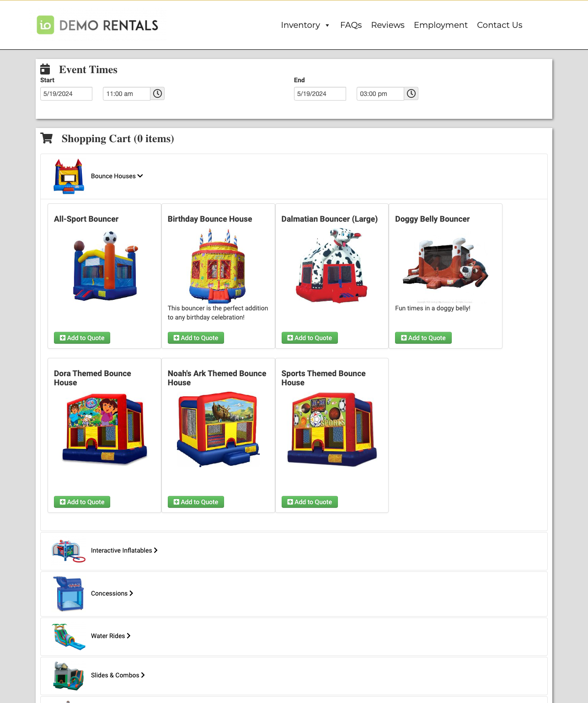The height and width of the screenshot is (703, 588).
Task: Expand the Concessions category
Action: [x=112, y=593]
